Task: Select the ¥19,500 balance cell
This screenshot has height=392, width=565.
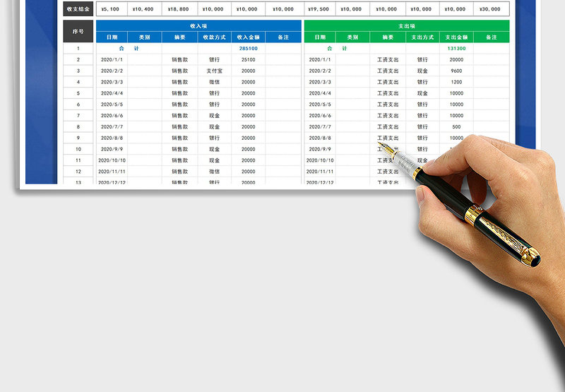Action: tap(318, 9)
